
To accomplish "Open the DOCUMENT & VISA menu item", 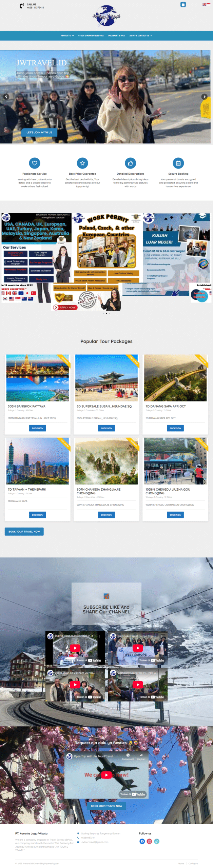I will pos(116,36).
